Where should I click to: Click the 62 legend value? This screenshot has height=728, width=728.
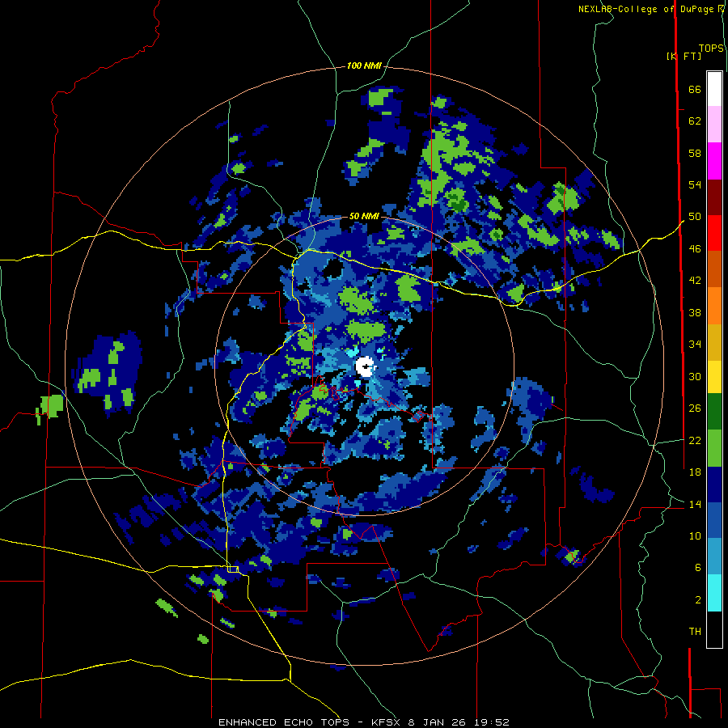(695, 121)
